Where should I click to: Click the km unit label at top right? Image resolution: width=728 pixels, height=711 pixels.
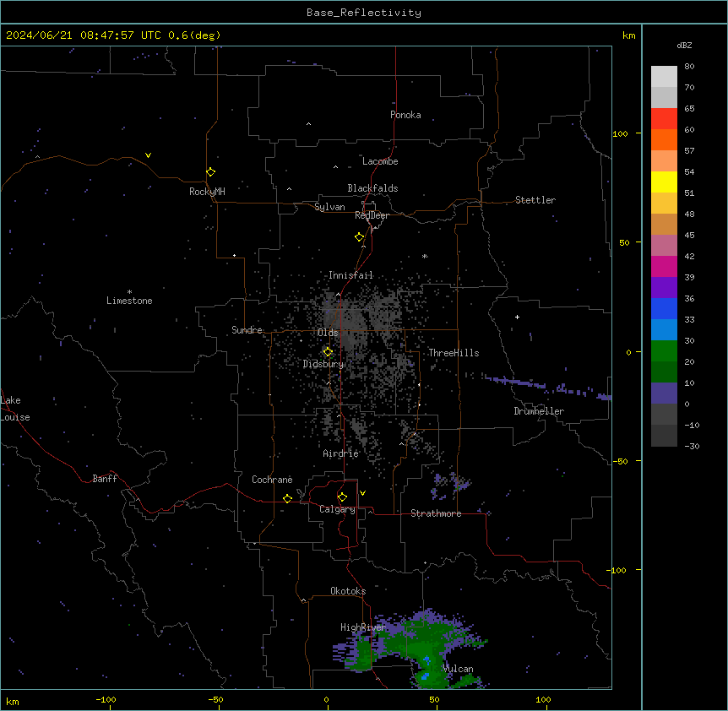tap(628, 35)
